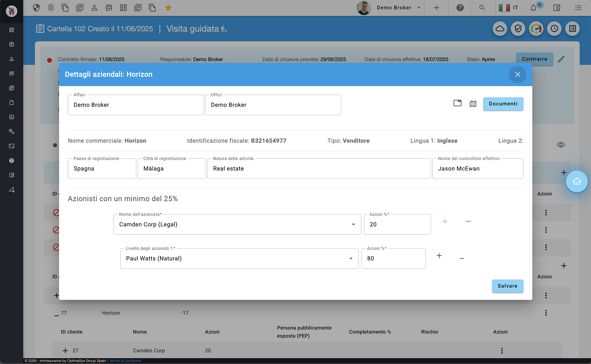
Task: Open Paul Watts (Natural) dropdown
Action: point(351,258)
